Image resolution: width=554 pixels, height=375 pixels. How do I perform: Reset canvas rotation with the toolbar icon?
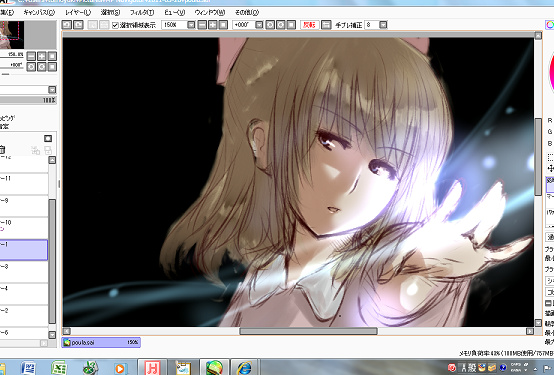(291, 25)
